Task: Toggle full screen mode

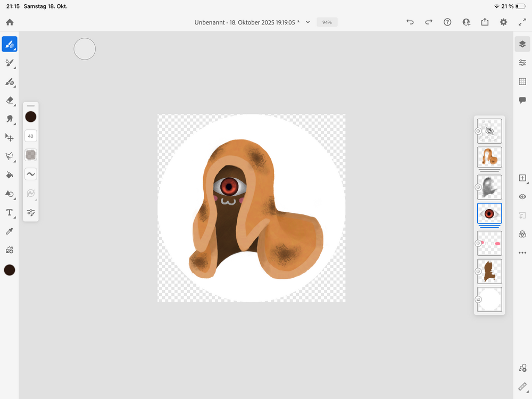Action: point(522,22)
